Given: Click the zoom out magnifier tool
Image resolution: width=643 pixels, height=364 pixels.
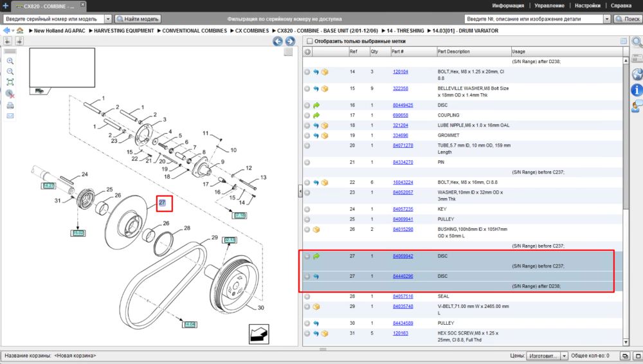Looking at the screenshot, I should click(x=10, y=71).
